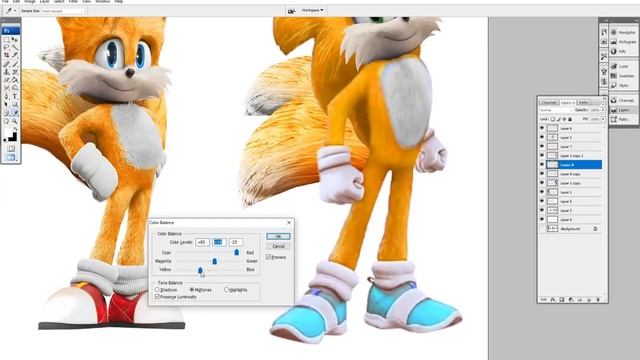Collapse the toolbox using its top arrows

coord(4,20)
